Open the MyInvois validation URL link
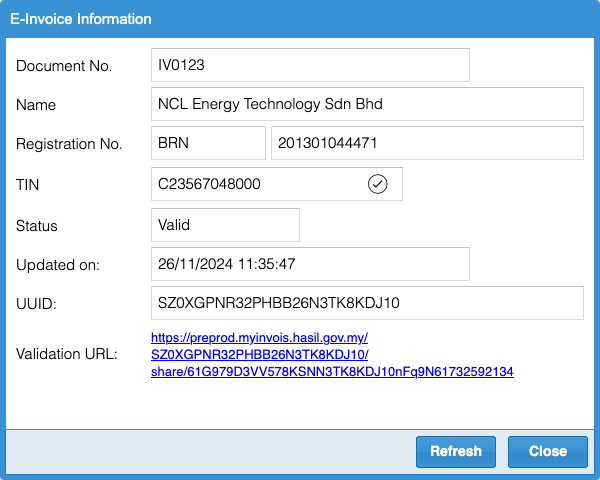Image resolution: width=600 pixels, height=480 pixels. [332, 354]
